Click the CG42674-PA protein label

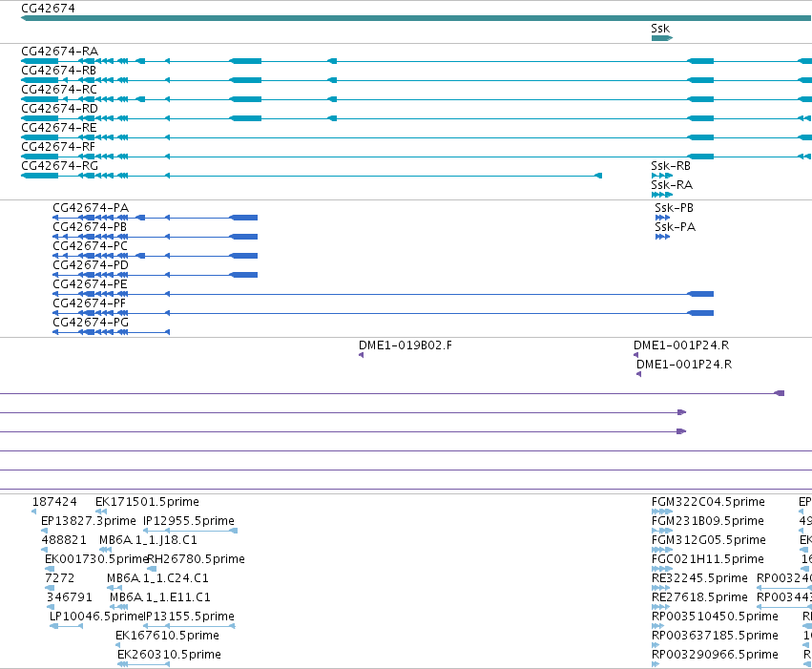(x=91, y=208)
